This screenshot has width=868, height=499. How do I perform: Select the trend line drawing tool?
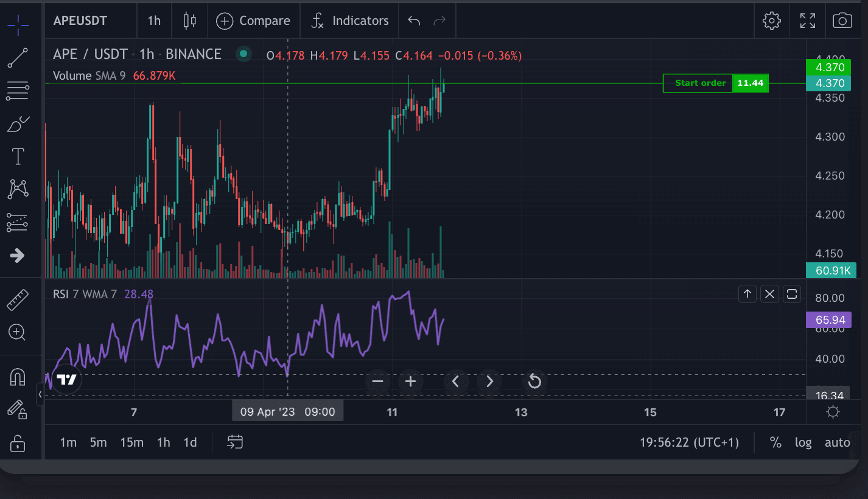click(18, 58)
